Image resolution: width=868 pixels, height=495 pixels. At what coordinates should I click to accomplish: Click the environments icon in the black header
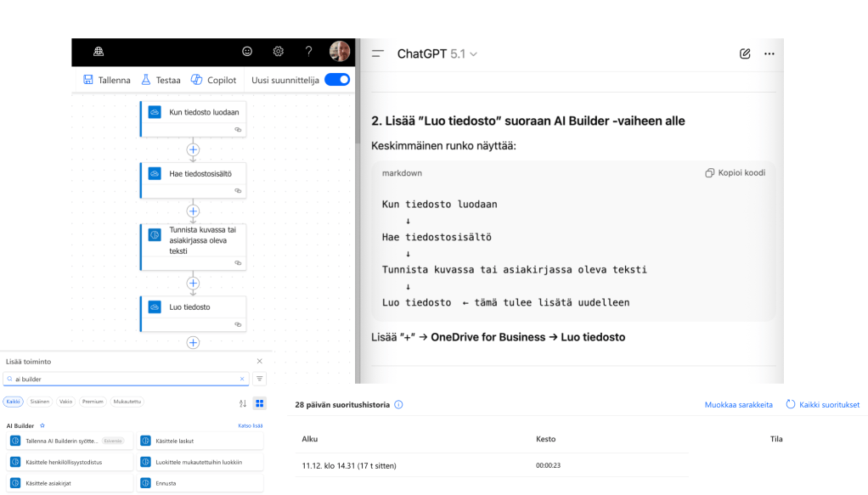coord(99,51)
